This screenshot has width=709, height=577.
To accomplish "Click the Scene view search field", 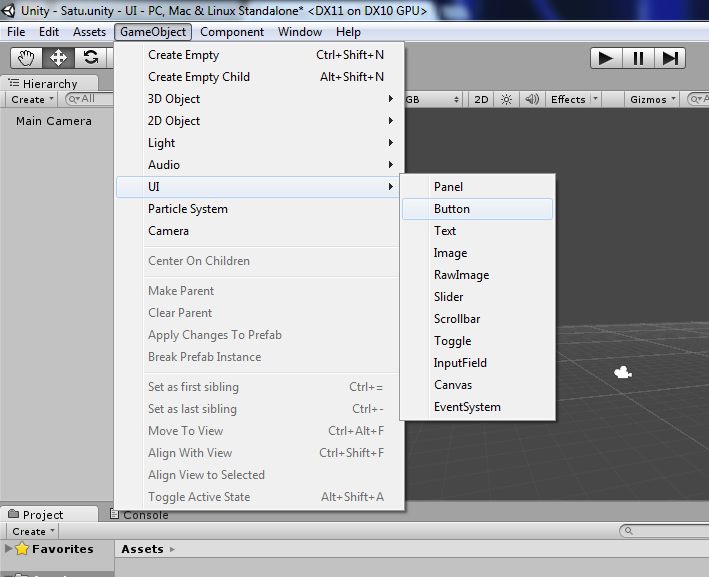I will click(x=698, y=99).
